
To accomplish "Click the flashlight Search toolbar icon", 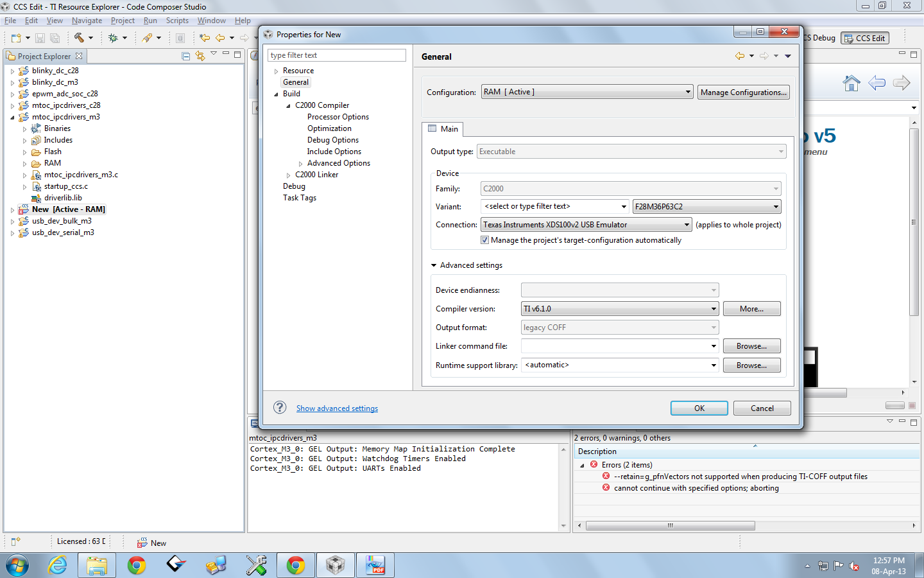I will pos(147,38).
